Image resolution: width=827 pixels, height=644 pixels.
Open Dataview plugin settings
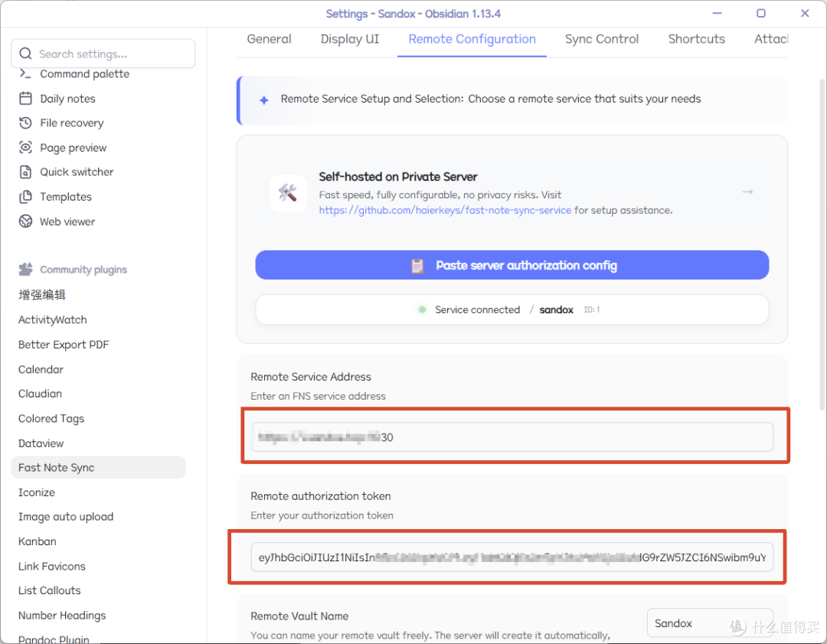(x=41, y=443)
